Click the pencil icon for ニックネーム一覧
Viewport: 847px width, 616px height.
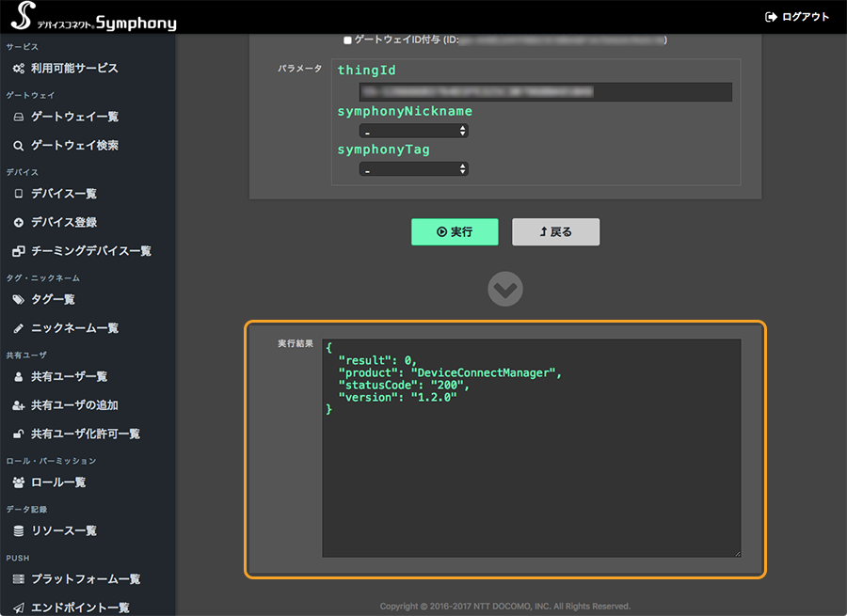[x=19, y=328]
